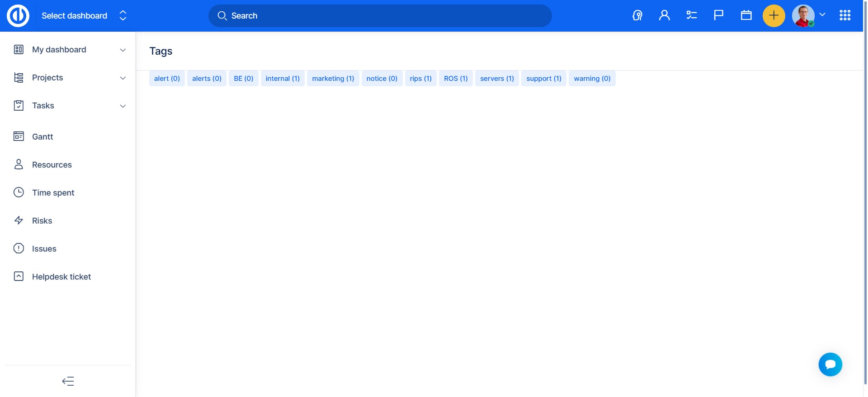Click the Easy Project logo icon

tap(18, 16)
